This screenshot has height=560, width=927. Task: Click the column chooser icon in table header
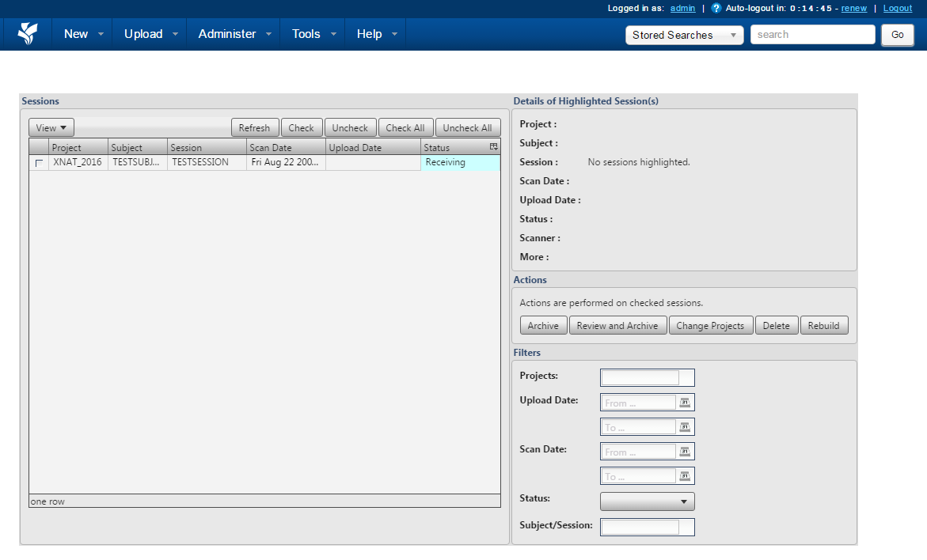pos(493,147)
